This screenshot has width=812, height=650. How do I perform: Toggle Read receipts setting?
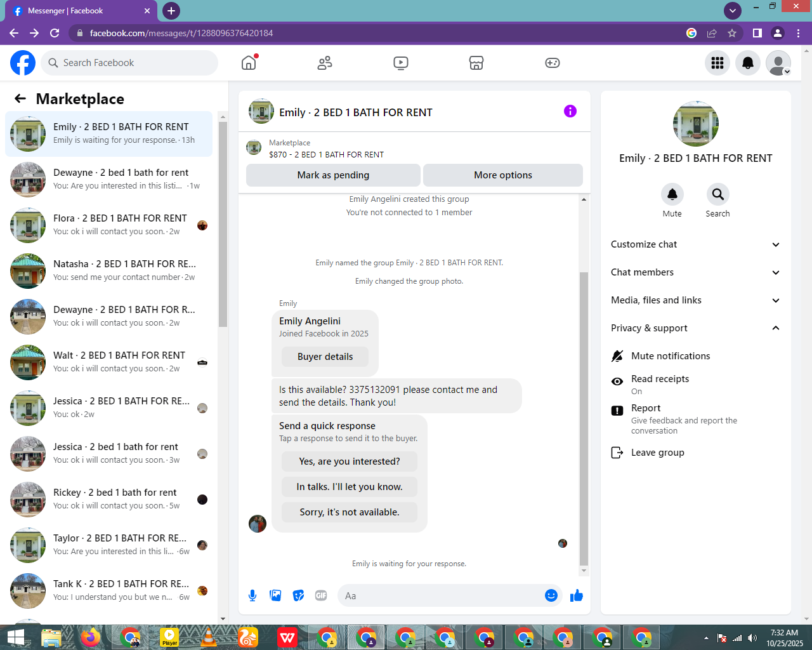(x=695, y=384)
